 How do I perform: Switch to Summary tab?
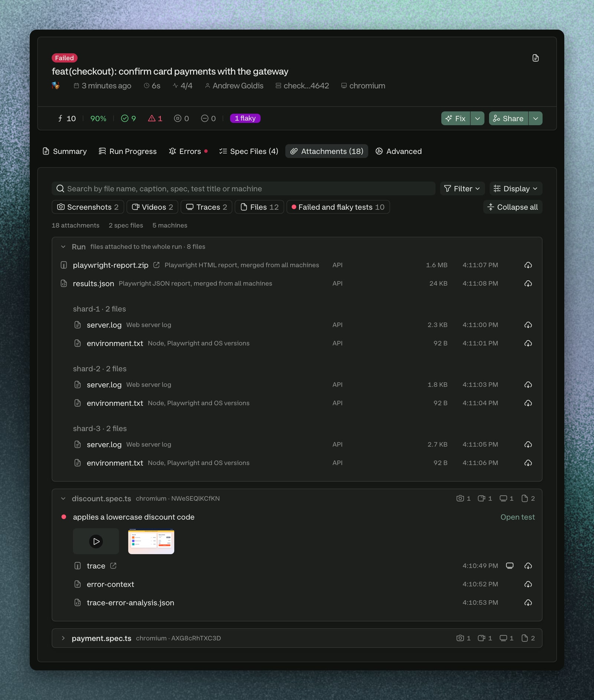point(65,151)
